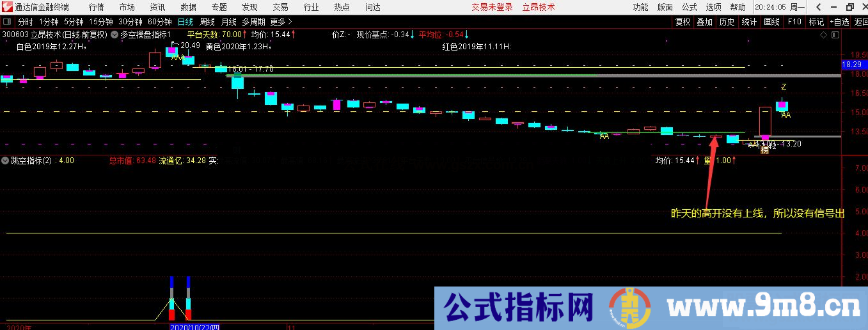The image size is (868, 330).
Task: Open the 发现 menu
Action: click(x=249, y=7)
